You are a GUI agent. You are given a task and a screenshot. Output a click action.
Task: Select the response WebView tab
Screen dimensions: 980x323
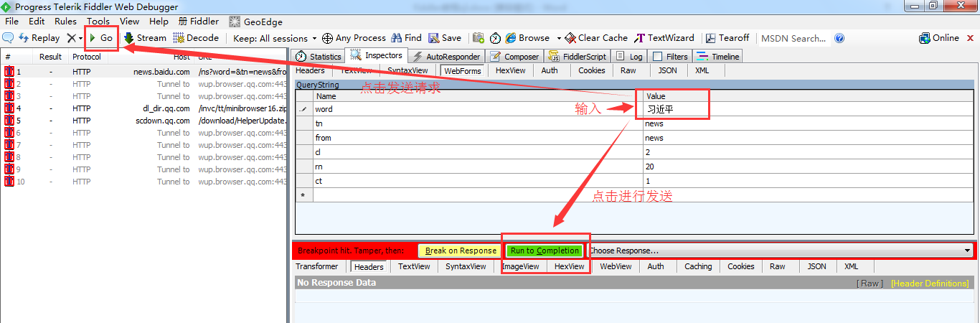coord(616,266)
